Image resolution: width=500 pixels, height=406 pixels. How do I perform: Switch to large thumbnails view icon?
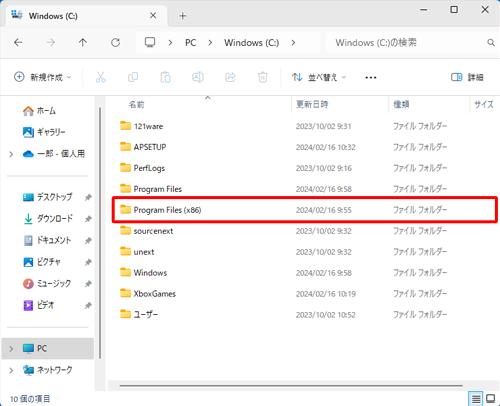point(490,398)
